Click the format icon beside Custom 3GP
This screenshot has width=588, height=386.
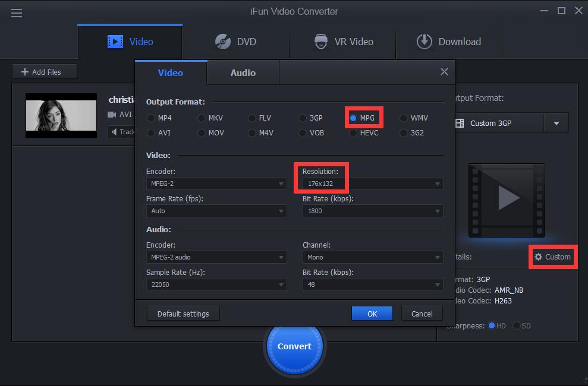click(460, 123)
